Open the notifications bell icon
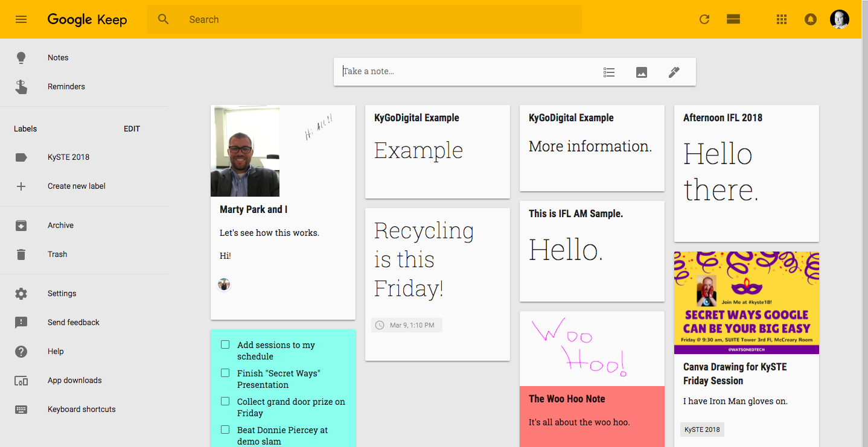This screenshot has height=447, width=868. 811,19
